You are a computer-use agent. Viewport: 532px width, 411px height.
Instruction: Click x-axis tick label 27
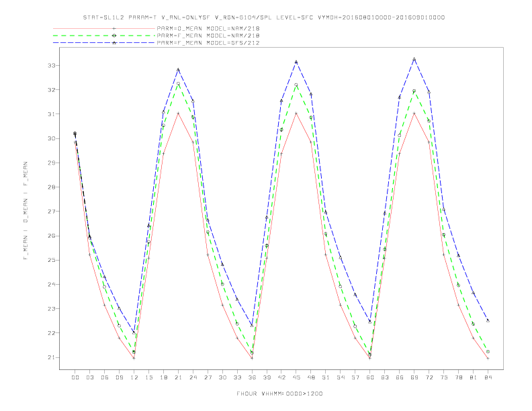(x=208, y=377)
